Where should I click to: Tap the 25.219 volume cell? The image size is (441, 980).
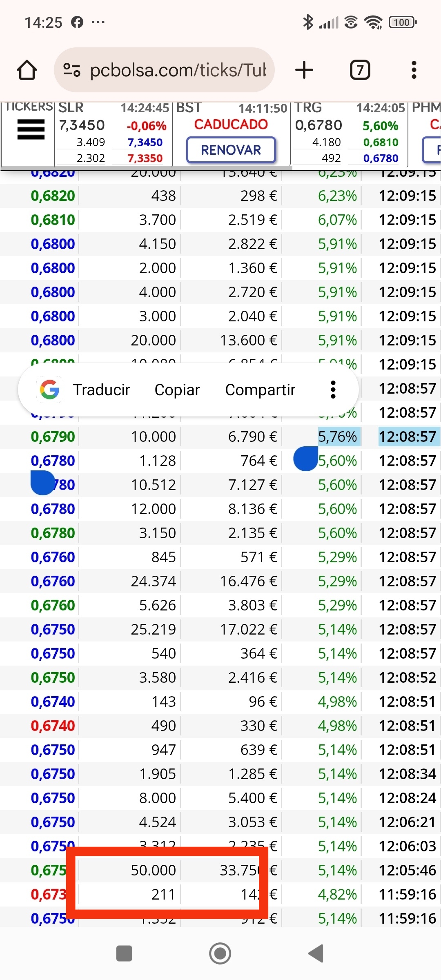(x=153, y=629)
